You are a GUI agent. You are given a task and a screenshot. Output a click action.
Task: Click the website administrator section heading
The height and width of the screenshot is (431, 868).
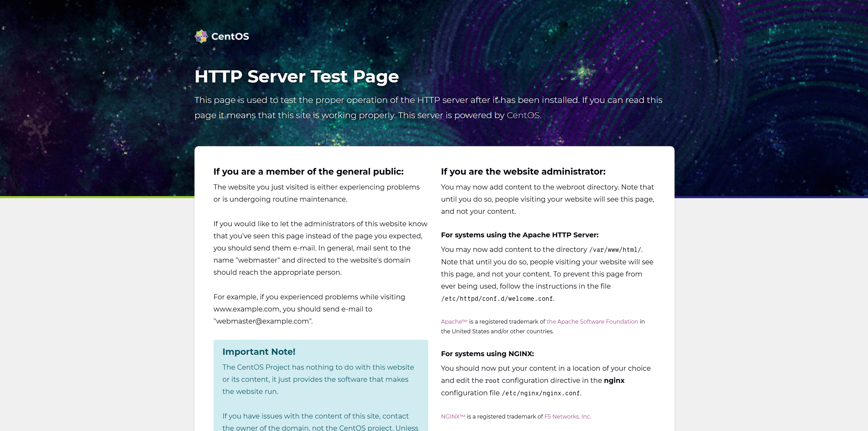pyautogui.click(x=523, y=171)
